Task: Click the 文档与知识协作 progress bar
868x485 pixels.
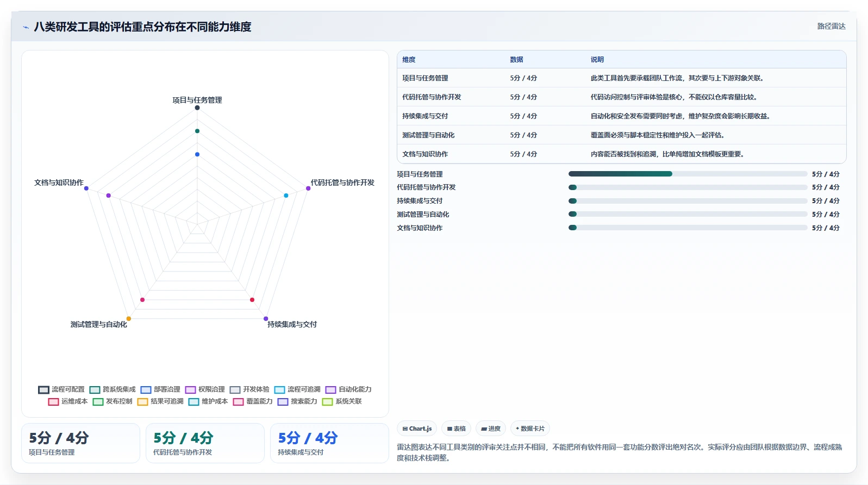Action: [x=688, y=228]
